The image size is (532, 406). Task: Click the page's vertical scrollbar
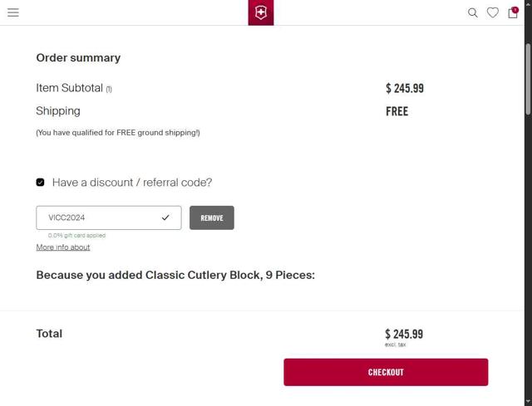(528, 75)
